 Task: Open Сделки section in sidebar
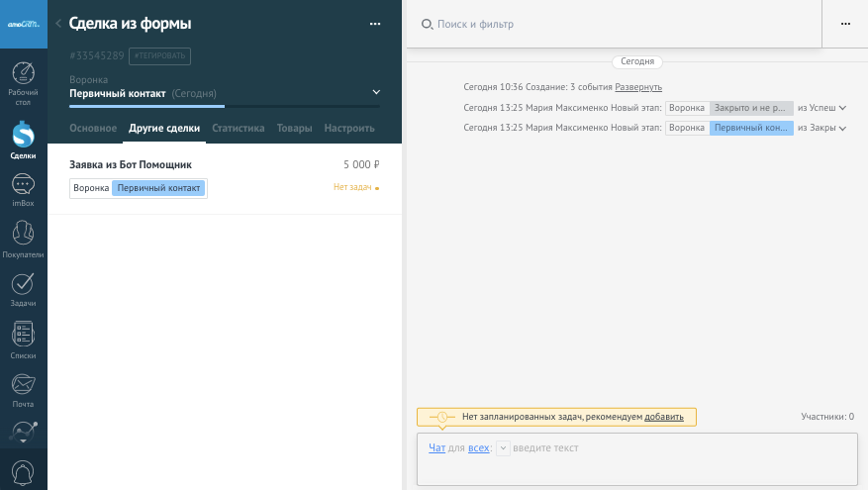pyautogui.click(x=24, y=140)
